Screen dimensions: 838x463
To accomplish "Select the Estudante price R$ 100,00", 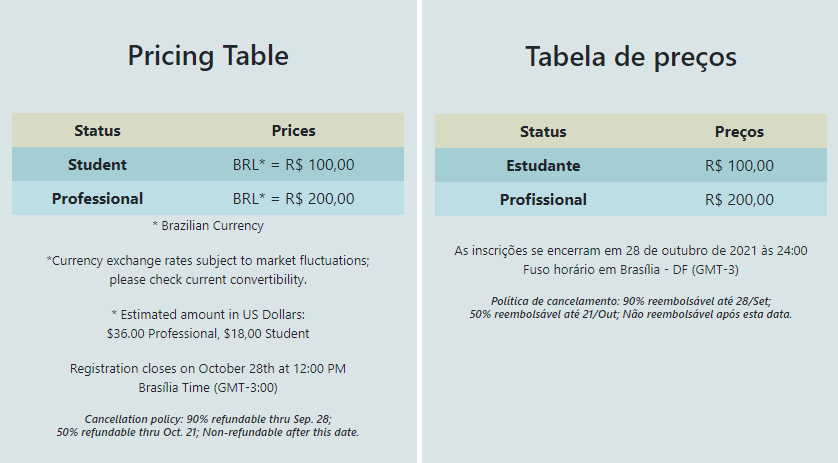I will pyautogui.click(x=739, y=166).
